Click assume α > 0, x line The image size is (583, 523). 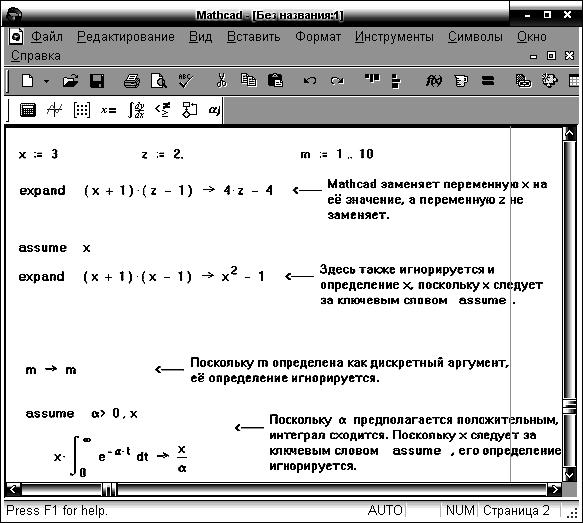(x=81, y=413)
